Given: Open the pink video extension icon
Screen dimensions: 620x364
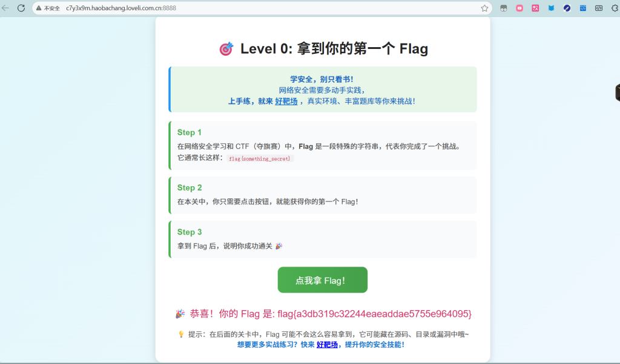Looking at the screenshot, I should tap(519, 8).
